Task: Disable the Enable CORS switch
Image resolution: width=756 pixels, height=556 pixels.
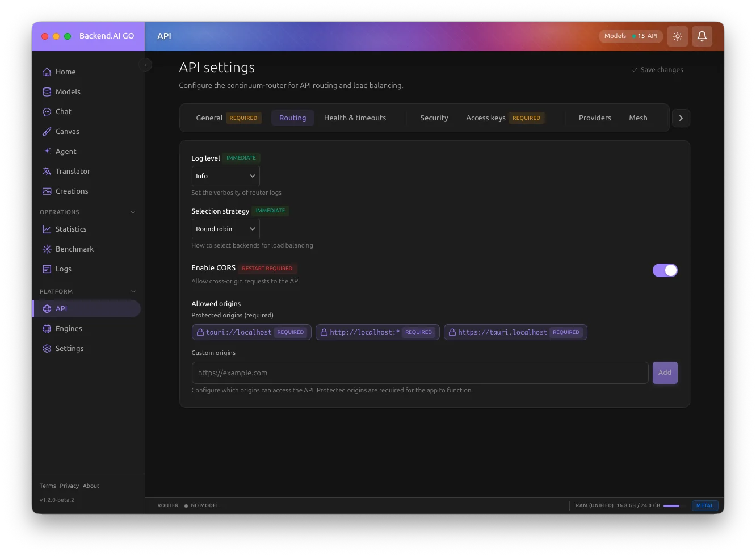Action: 665,270
